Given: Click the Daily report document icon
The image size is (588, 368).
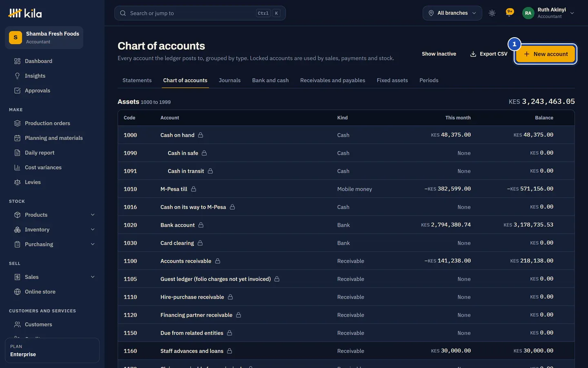Looking at the screenshot, I should (x=17, y=153).
